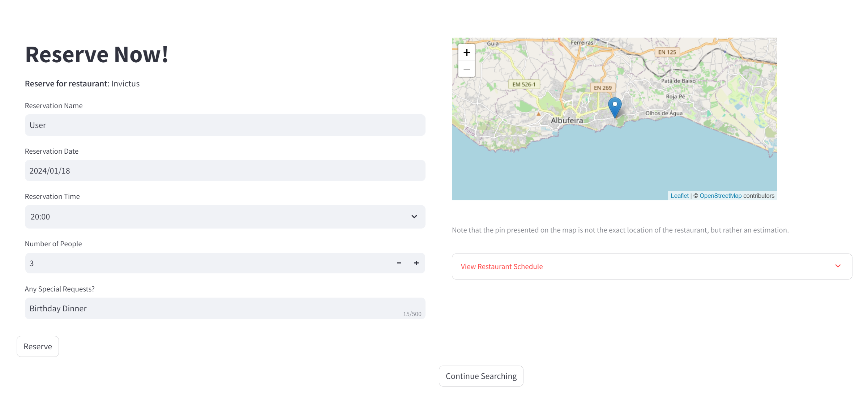Open the OpenStreetMap attribution link
This screenshot has width=868, height=405.
tap(720, 196)
